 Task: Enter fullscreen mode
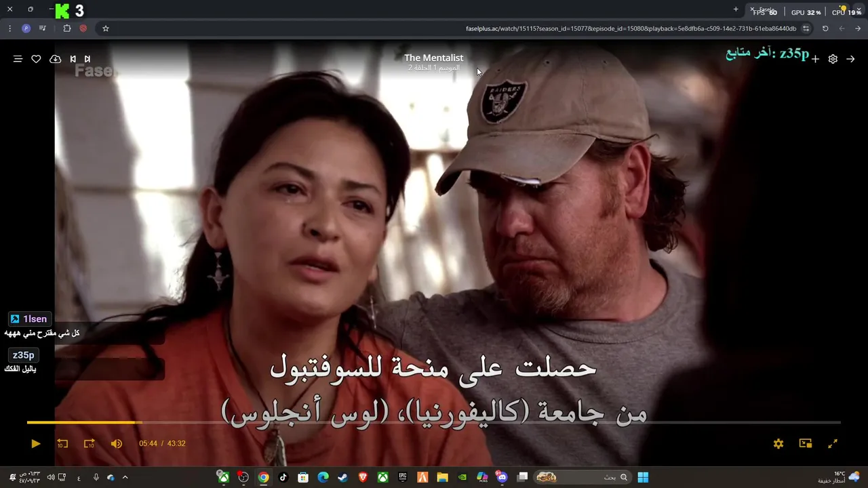pyautogui.click(x=833, y=443)
